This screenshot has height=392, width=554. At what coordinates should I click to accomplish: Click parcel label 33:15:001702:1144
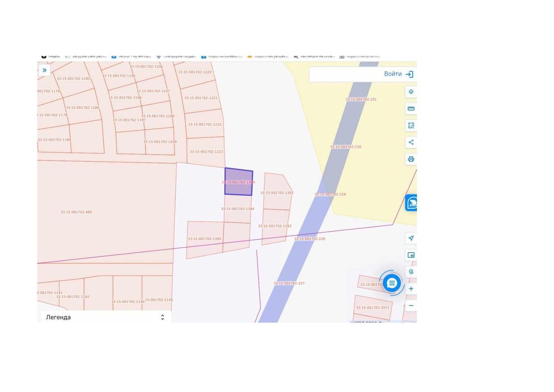[x=128, y=302]
